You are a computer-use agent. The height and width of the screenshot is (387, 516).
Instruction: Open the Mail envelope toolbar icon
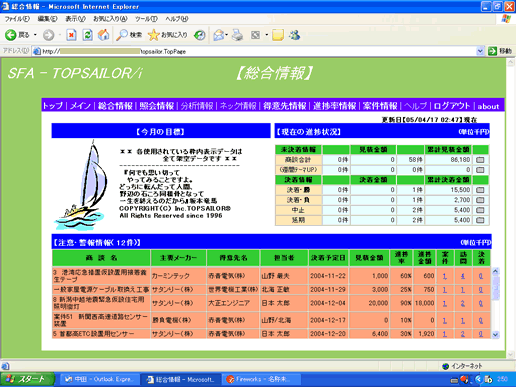tap(218, 35)
